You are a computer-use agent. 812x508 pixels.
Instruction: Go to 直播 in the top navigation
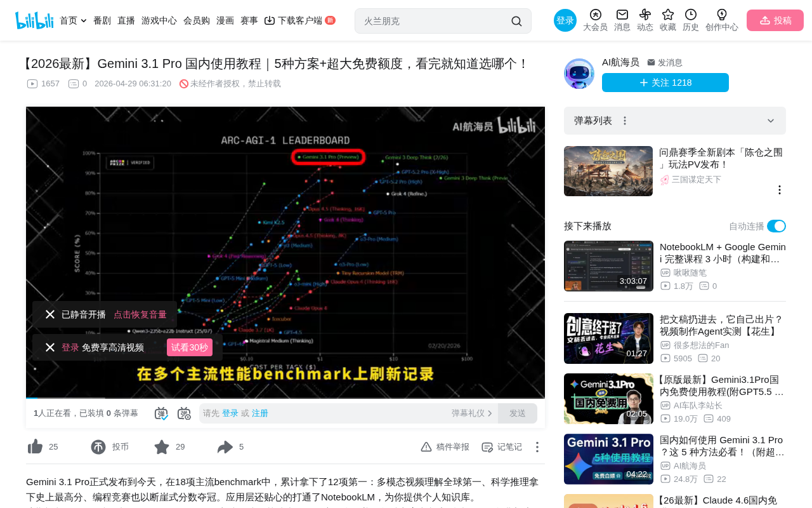(x=126, y=20)
